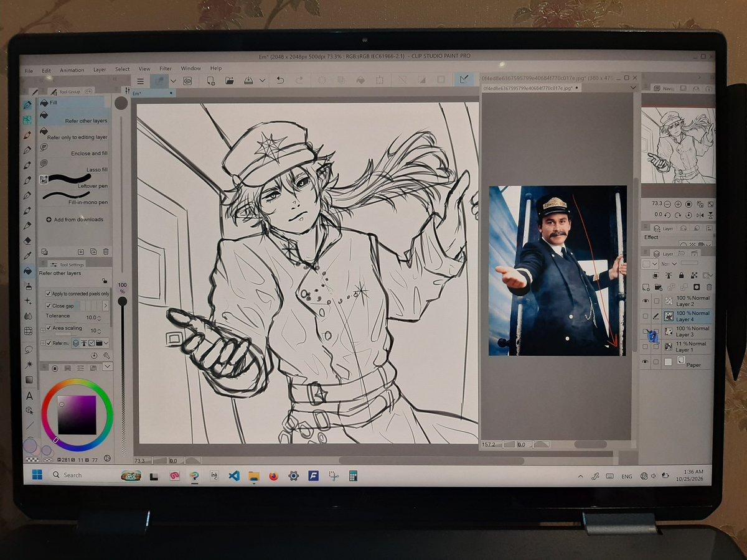
Task: Click Add from downloads
Action: [x=74, y=219]
